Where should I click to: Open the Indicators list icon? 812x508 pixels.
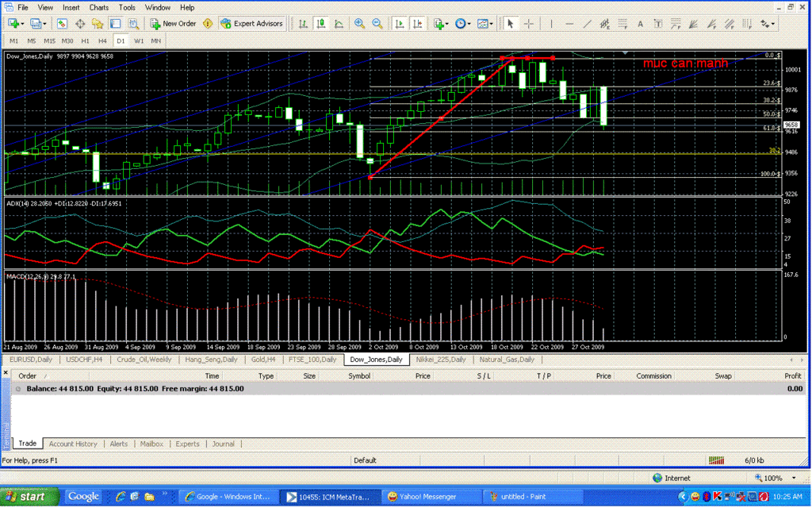[439, 24]
